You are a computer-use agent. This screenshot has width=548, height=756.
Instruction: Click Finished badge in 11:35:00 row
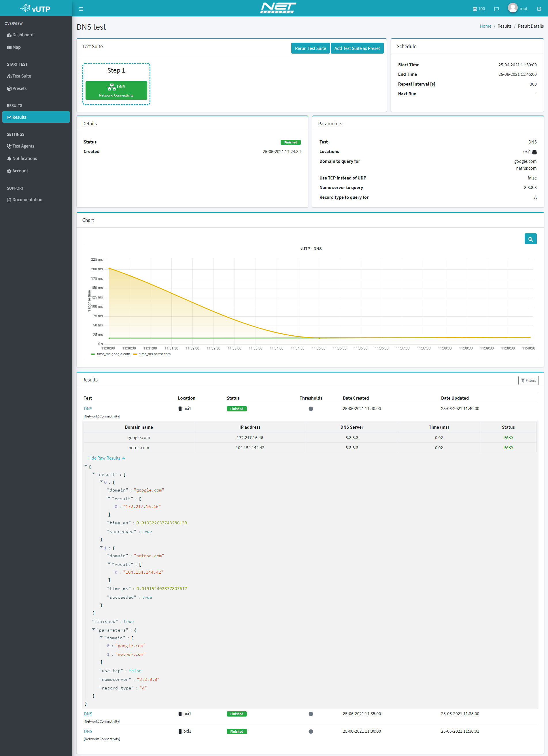237,714
